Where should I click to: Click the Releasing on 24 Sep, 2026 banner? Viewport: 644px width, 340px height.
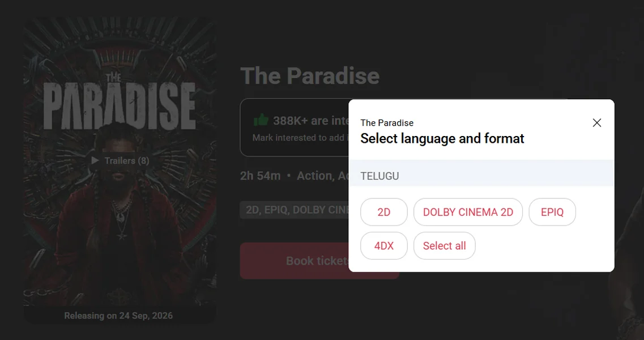point(118,316)
